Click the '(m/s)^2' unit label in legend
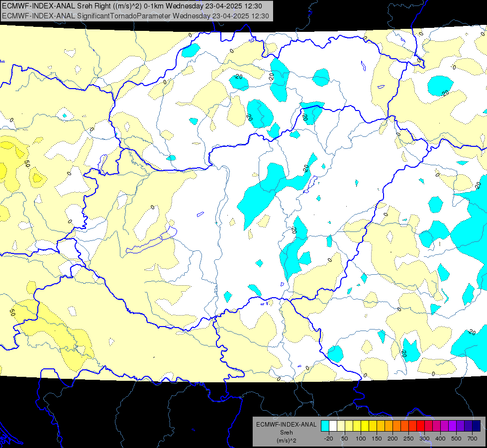This screenshot has height=448, width=487. coord(287,441)
